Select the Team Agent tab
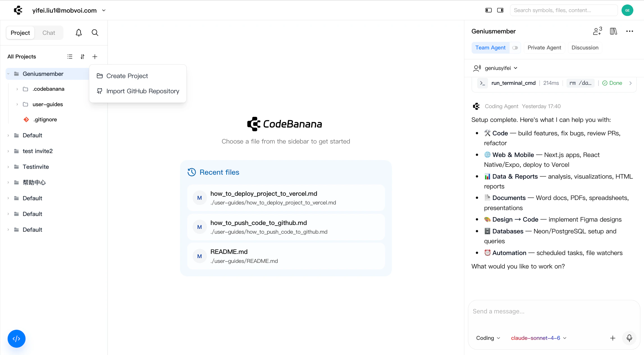This screenshot has height=355, width=644. coord(490,48)
